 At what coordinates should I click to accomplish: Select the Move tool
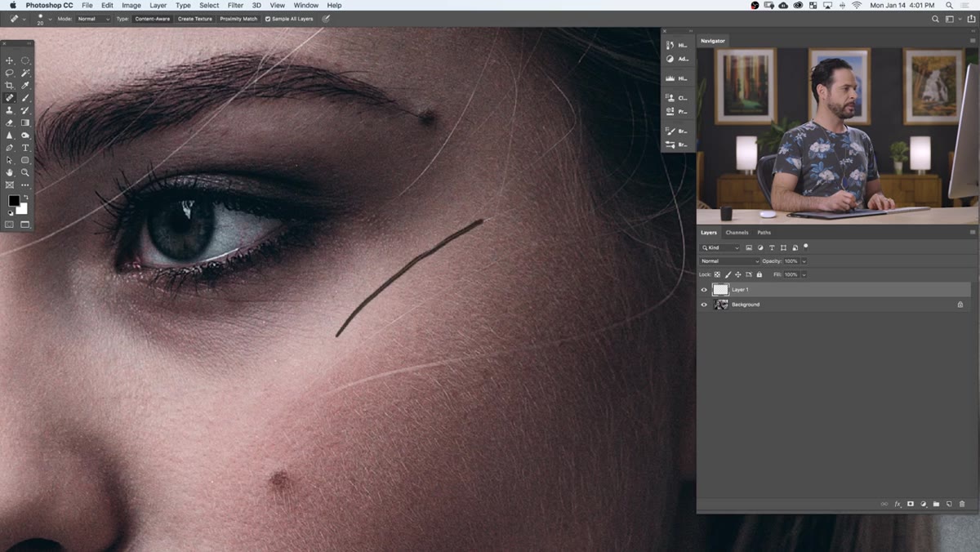click(10, 60)
